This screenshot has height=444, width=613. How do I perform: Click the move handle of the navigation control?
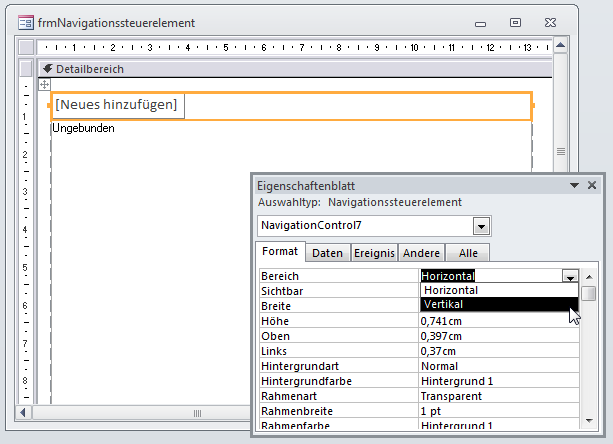[44, 86]
